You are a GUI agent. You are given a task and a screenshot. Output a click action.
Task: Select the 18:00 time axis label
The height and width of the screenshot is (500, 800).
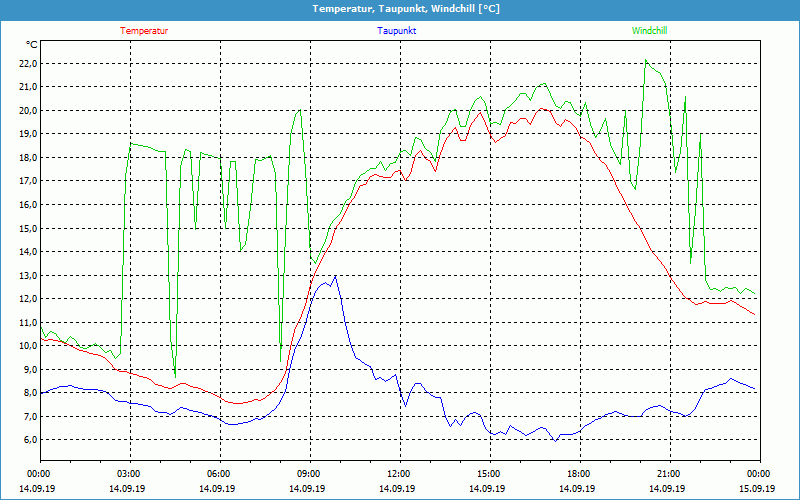579,473
